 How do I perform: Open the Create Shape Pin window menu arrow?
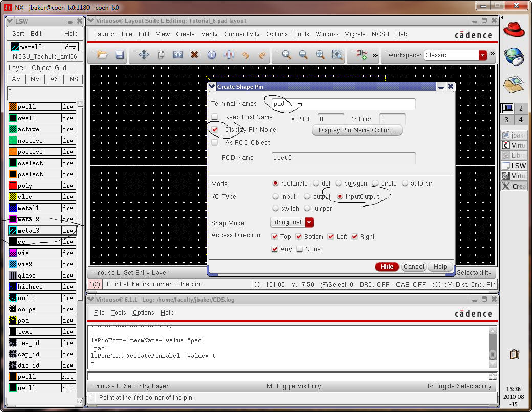pos(212,86)
